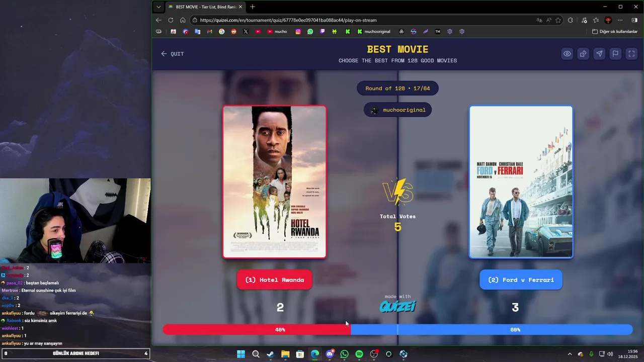Click the report flag icon

coord(615,54)
